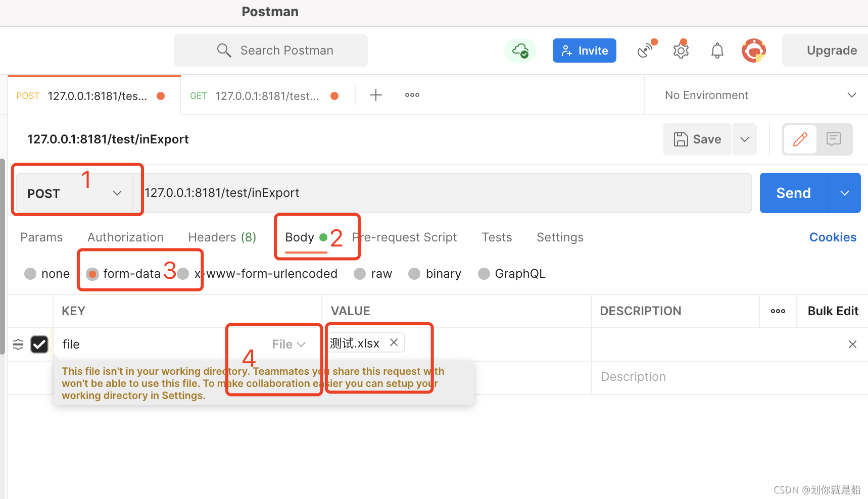Open the request Settings tab
Image resolution: width=868 pixels, height=499 pixels.
coord(560,237)
